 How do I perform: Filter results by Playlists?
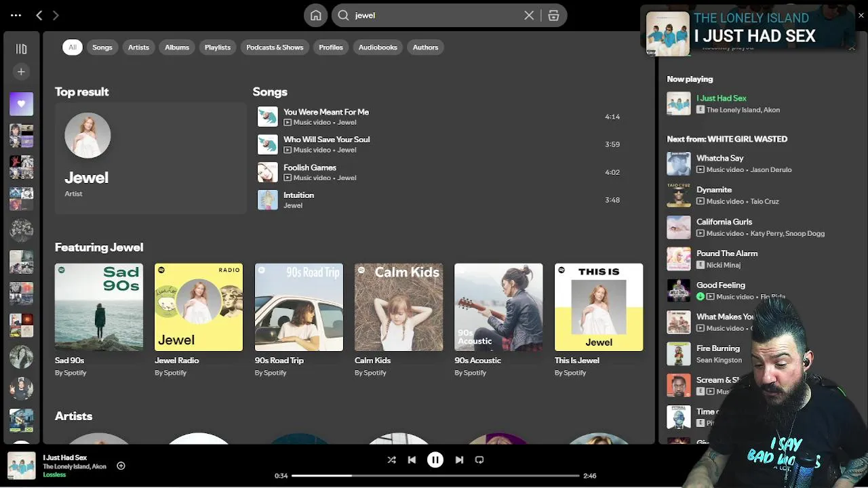pyautogui.click(x=218, y=47)
